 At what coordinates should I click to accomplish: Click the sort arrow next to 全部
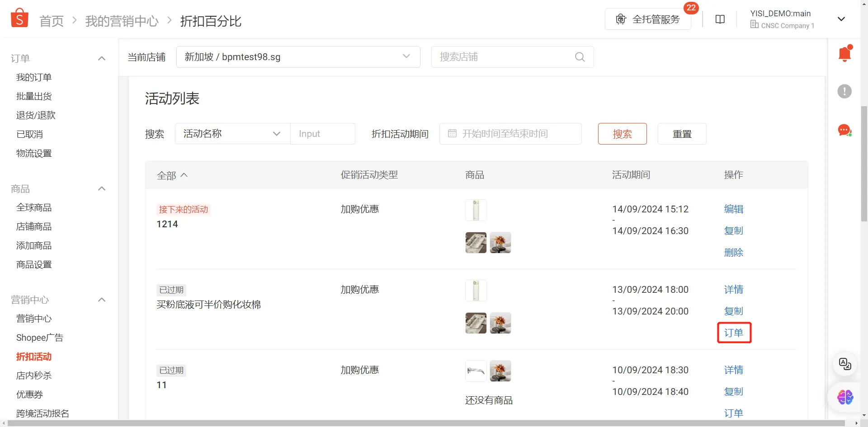click(184, 175)
